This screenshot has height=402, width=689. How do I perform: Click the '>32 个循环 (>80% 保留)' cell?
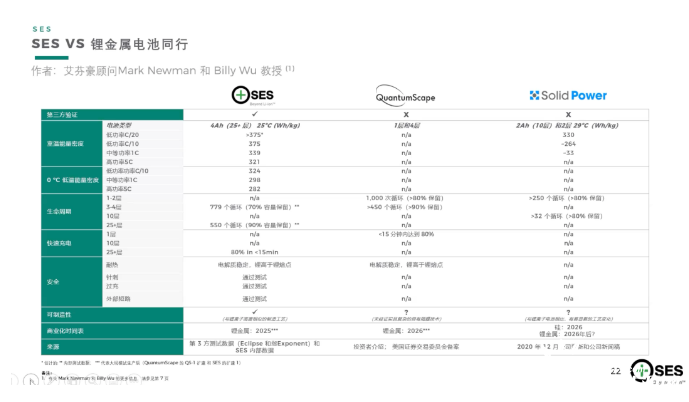click(x=567, y=216)
